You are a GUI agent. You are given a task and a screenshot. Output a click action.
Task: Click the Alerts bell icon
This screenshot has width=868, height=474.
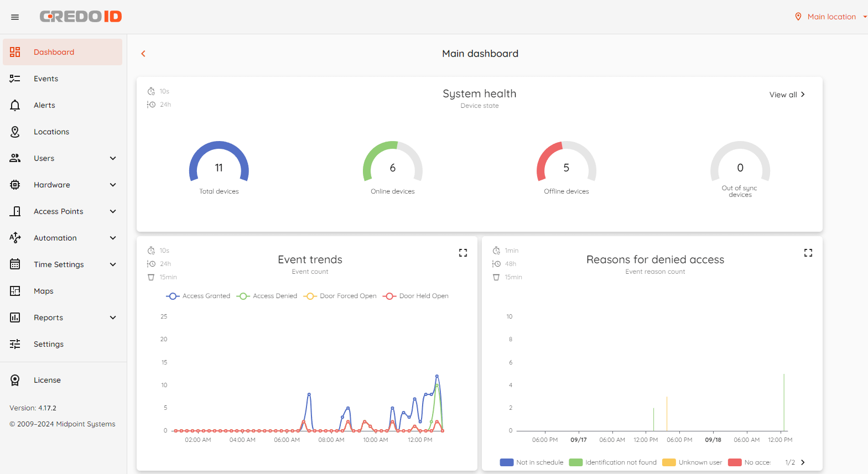pos(15,105)
